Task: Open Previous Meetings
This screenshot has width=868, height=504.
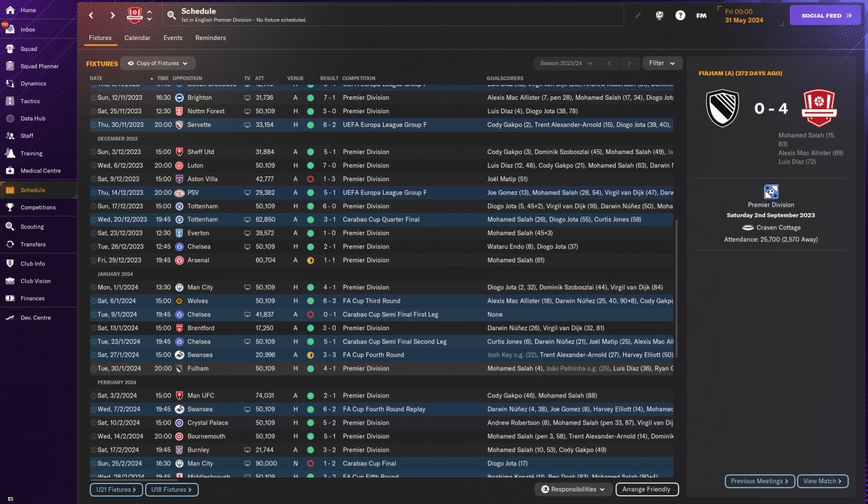Action: pyautogui.click(x=759, y=481)
